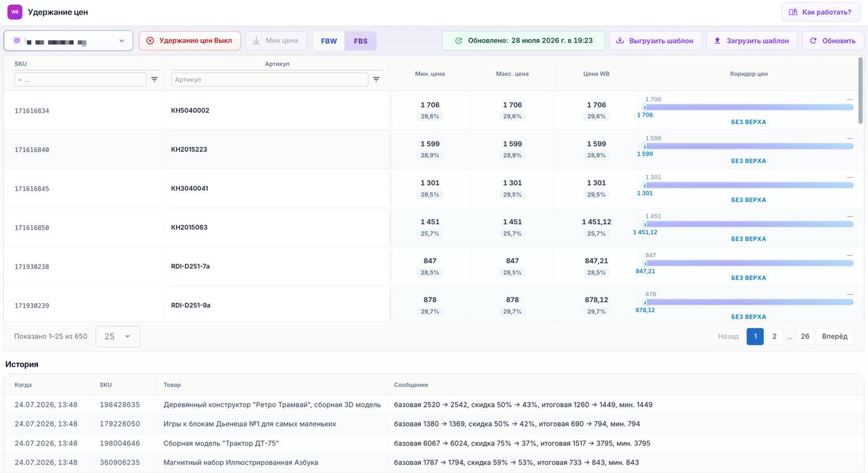Click the Коридор цен column header
This screenshot has width=868, height=473.
[749, 74]
